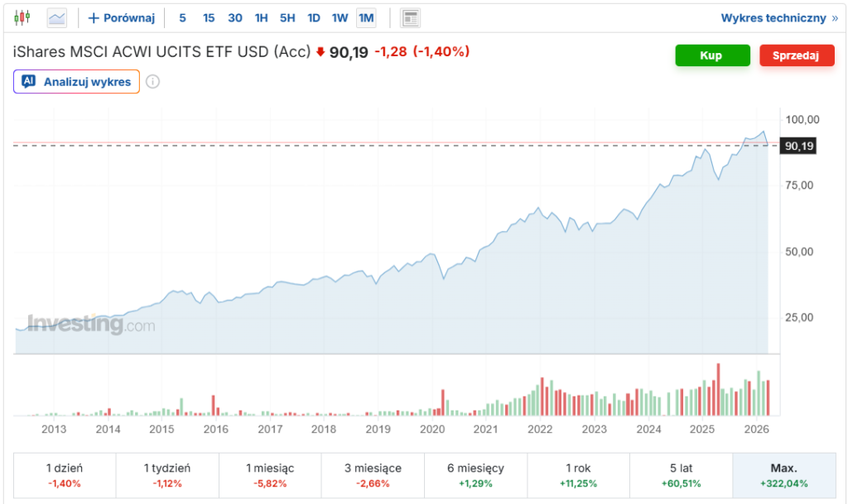848x504 pixels.
Task: Click Porównaj to compare instruments
Action: [121, 17]
